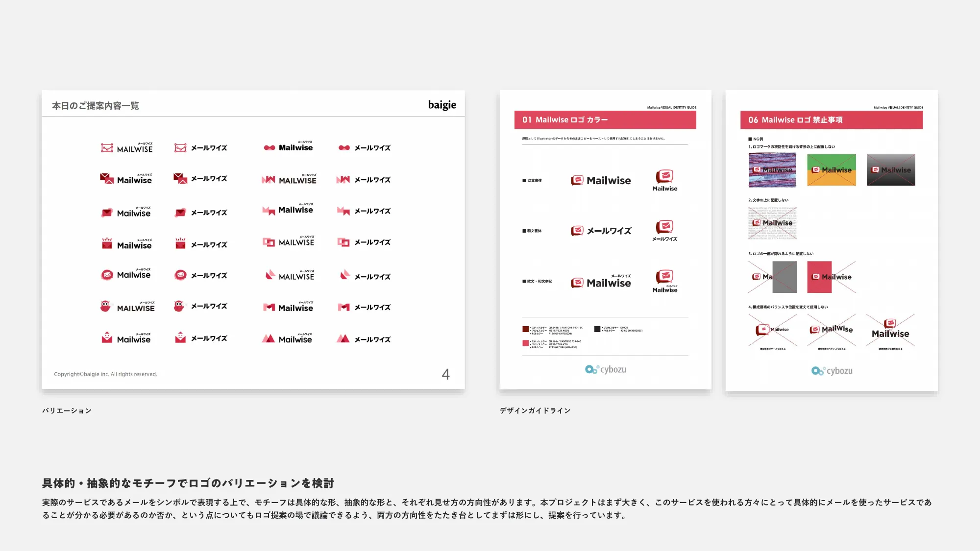The height and width of the screenshot is (551, 980).
Task: Click the caption 'デザインガイドライン'
Action: [x=535, y=410]
